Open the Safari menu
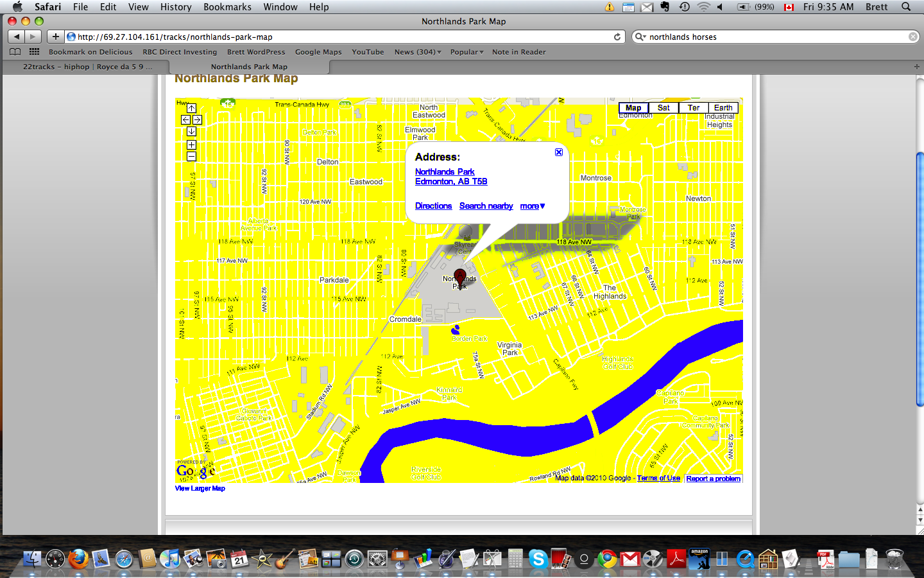Image resolution: width=924 pixels, height=578 pixels. 47,7
